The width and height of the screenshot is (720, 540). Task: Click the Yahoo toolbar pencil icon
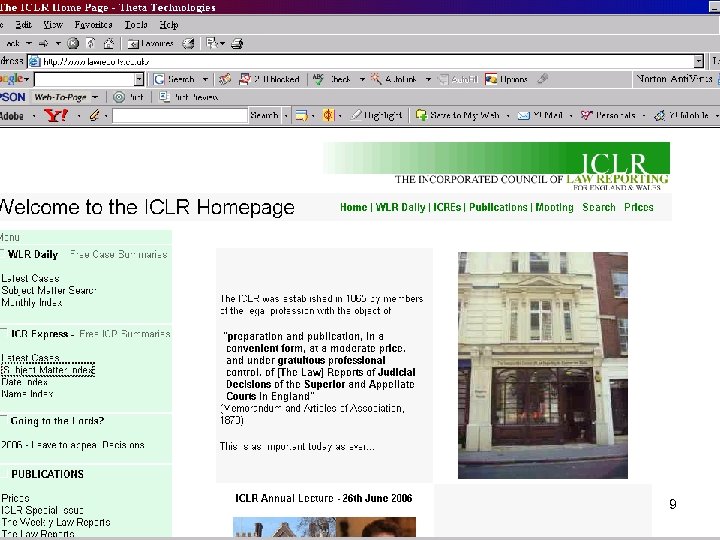click(94, 115)
